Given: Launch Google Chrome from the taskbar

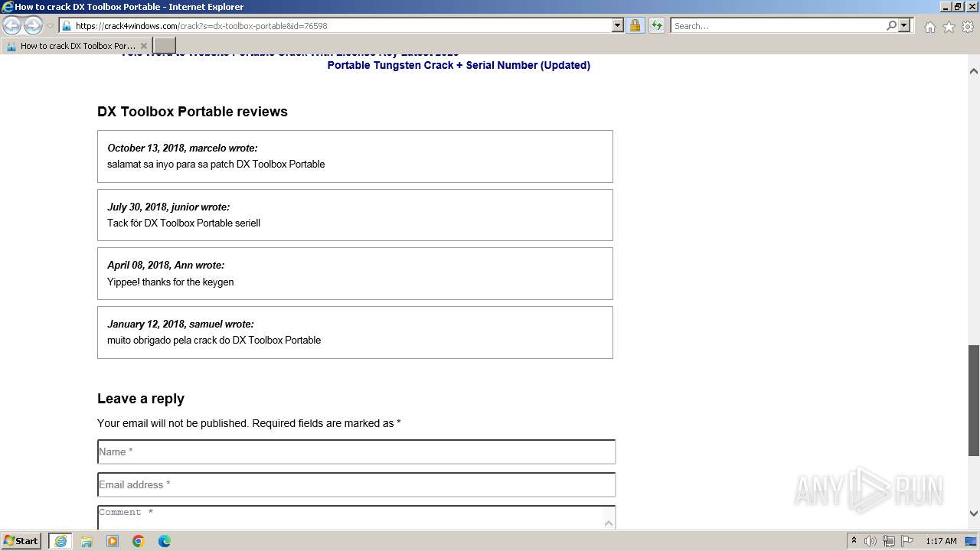Looking at the screenshot, I should click(139, 541).
